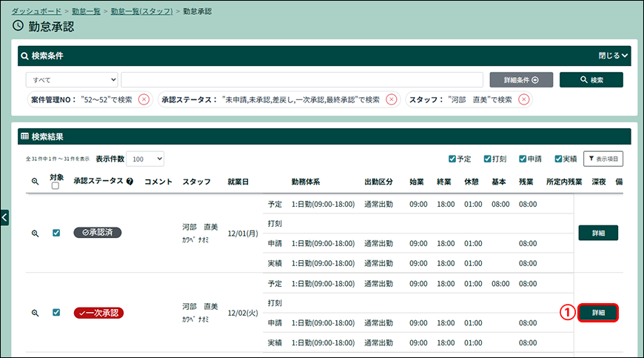Toggle the 申請 checkbox
Image resolution: width=644 pixels, height=358 pixels.
[523, 159]
